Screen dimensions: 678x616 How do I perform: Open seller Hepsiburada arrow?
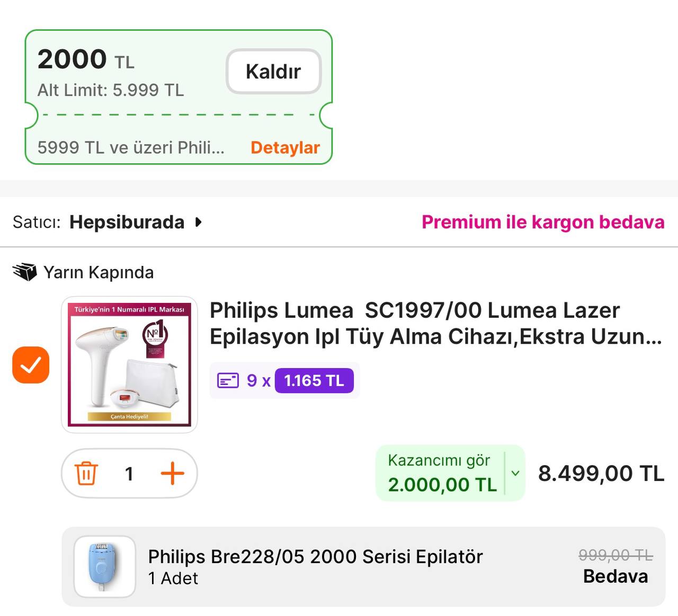198,222
